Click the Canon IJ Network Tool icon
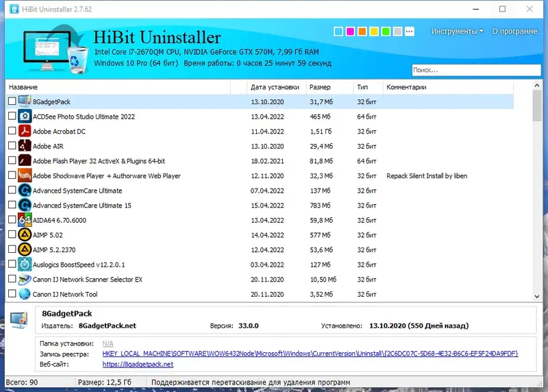This screenshot has height=392, width=548. pos(25,294)
